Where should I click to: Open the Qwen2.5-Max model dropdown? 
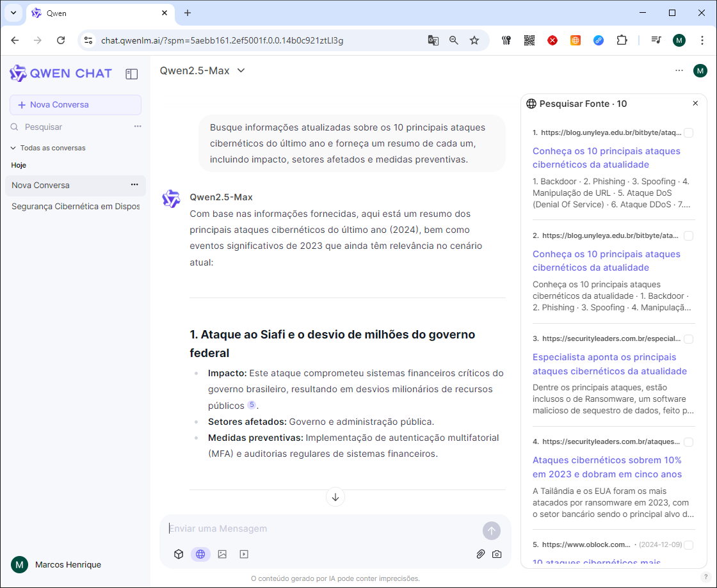202,70
